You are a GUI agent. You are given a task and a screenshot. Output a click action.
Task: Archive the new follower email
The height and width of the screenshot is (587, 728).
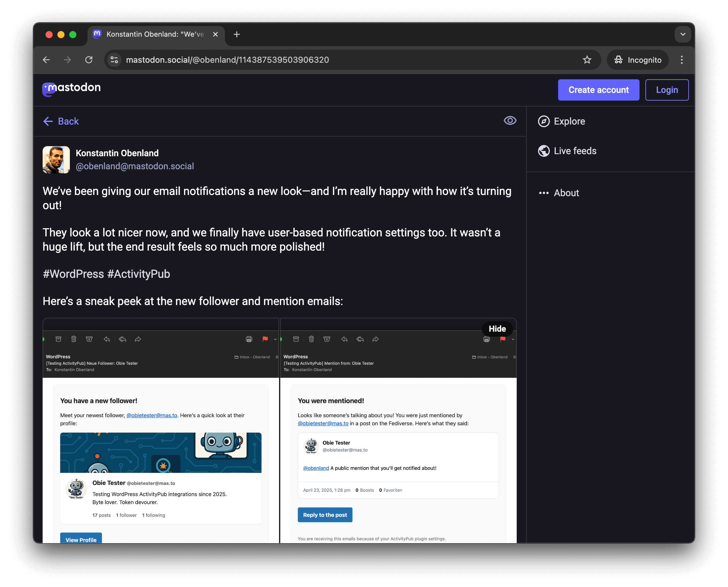coord(59,339)
